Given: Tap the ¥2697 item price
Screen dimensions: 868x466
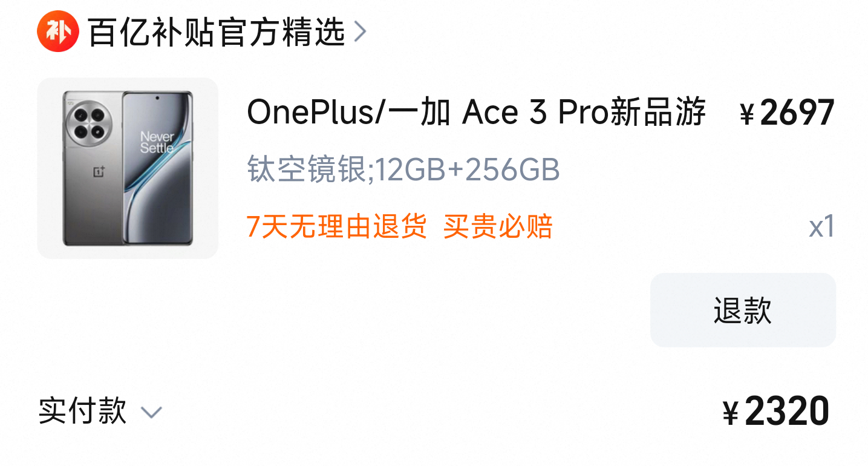Looking at the screenshot, I should pos(788,113).
